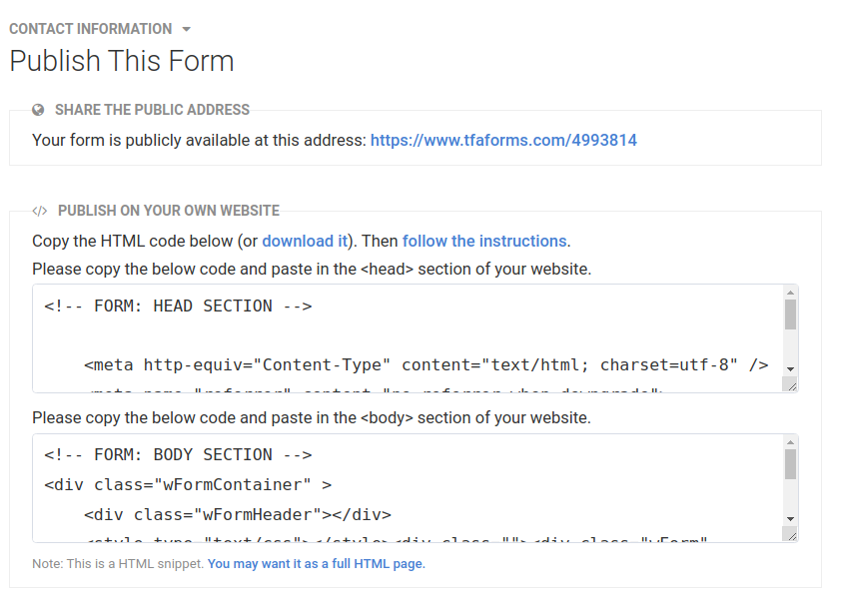Click scroll-up arrow in head code box
The height and width of the screenshot is (616, 846).
[x=790, y=292]
